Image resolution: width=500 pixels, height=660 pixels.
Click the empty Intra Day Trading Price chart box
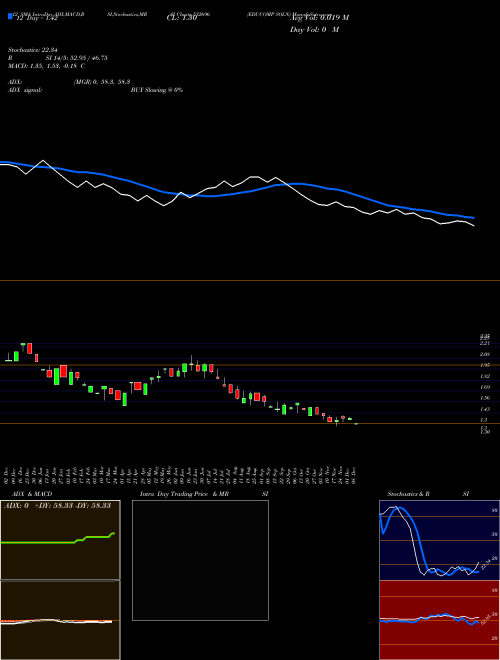pos(200,560)
